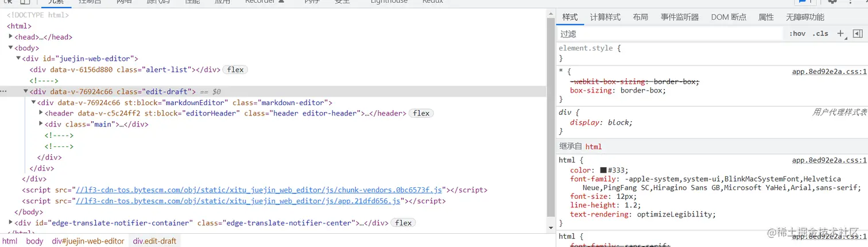Click the html link after 继承自
Image resolution: width=868 pixels, height=247 pixels.
pos(593,146)
